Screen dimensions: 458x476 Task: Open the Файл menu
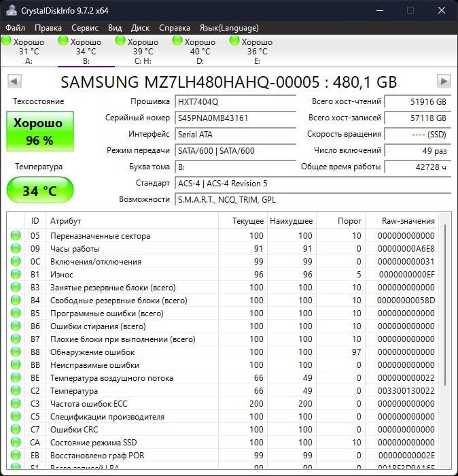15,28
